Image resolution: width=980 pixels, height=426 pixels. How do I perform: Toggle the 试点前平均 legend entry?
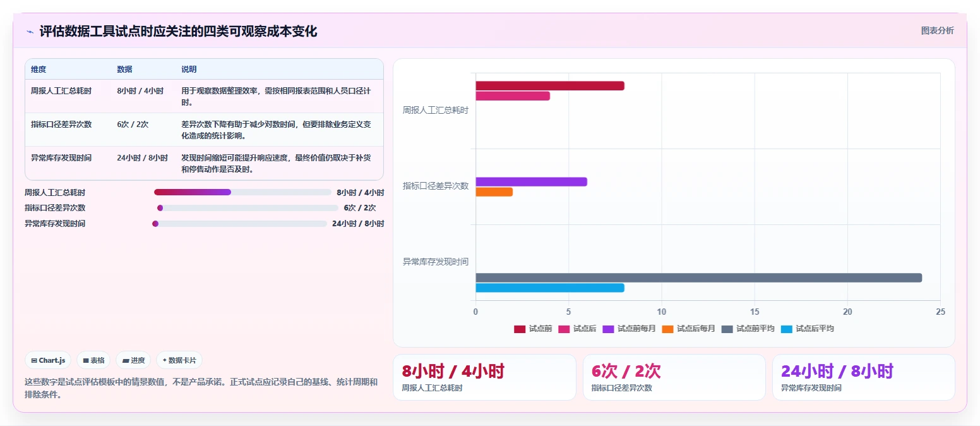[x=748, y=329]
